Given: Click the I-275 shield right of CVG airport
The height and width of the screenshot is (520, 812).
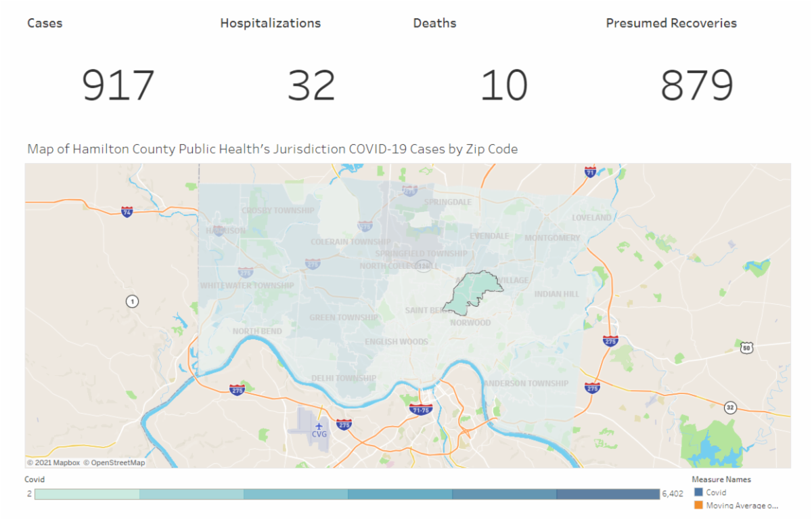Looking at the screenshot, I should point(344,424).
